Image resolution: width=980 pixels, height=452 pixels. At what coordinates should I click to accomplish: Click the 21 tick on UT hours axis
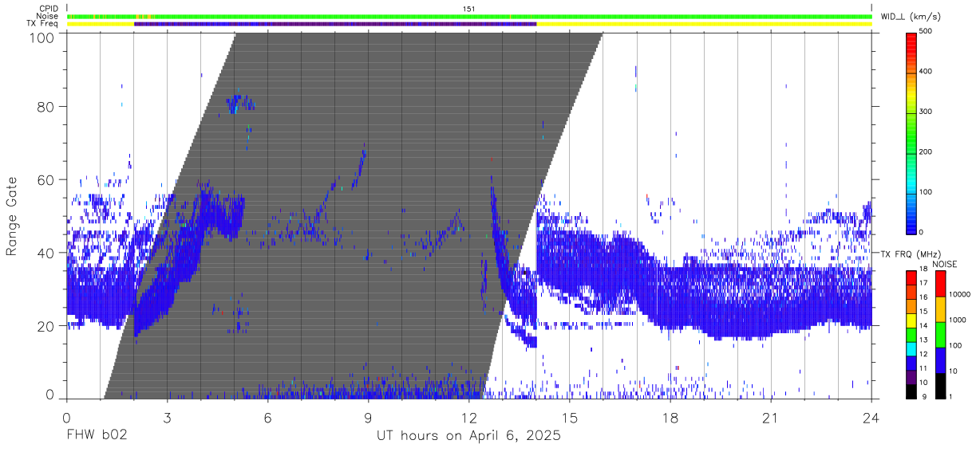pos(771,418)
